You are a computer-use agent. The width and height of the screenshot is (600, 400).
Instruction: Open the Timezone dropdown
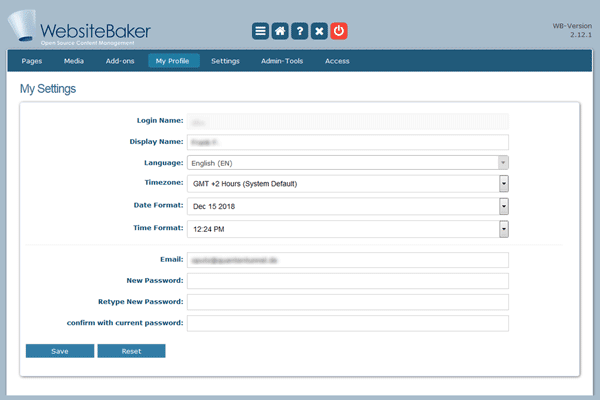pyautogui.click(x=347, y=183)
